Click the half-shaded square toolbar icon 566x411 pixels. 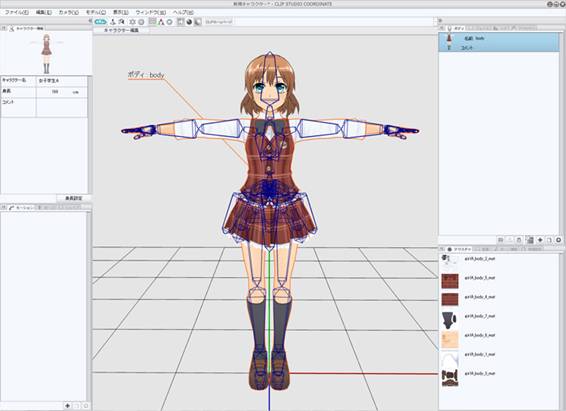pos(198,22)
